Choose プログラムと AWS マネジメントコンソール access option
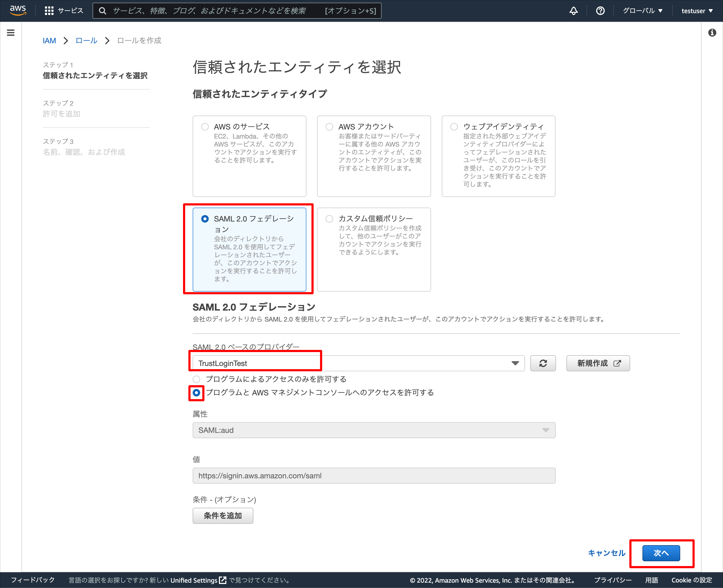The height and width of the screenshot is (588, 723). [196, 393]
